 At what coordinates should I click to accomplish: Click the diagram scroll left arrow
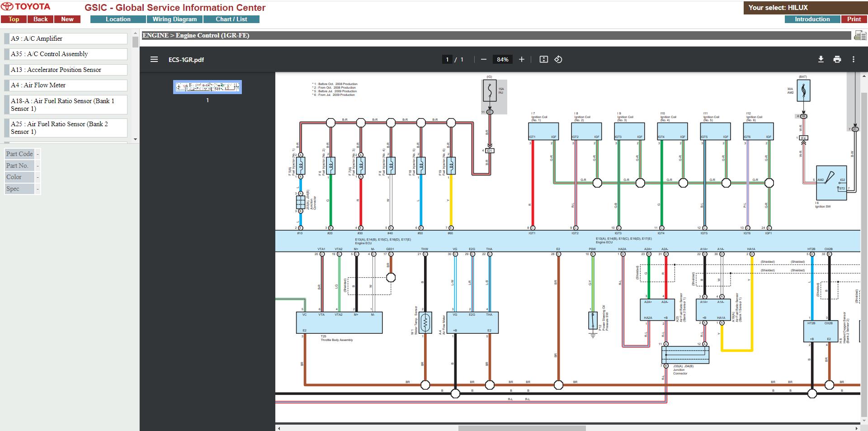pos(279,428)
